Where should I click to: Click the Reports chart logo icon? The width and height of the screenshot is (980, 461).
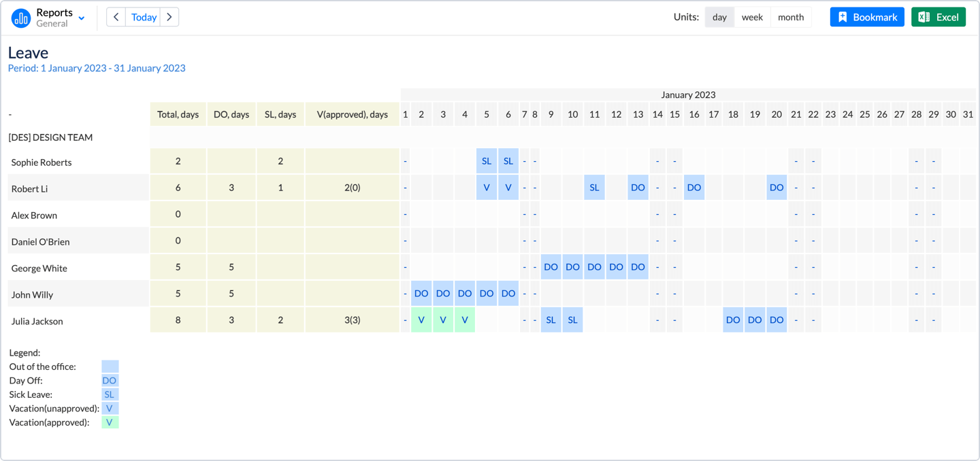21,18
